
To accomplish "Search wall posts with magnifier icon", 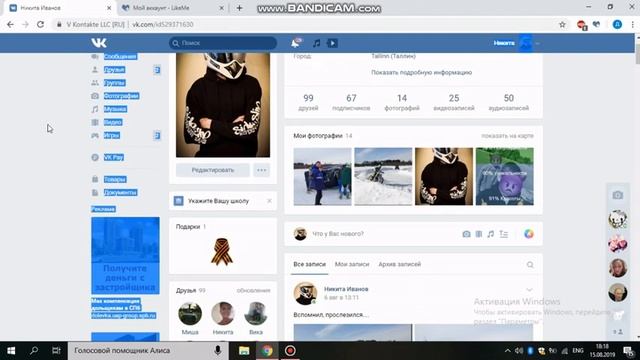I will (530, 265).
